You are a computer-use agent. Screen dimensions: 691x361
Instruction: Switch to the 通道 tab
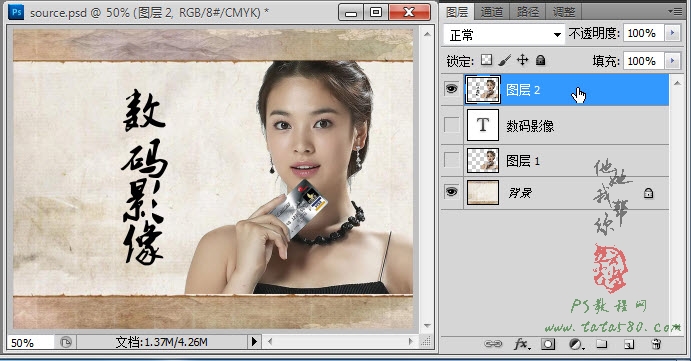(x=492, y=11)
